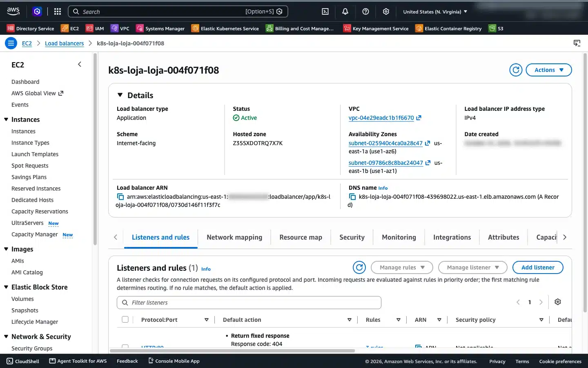Sort by the Protocol:Port column
This screenshot has height=368, width=588.
click(x=207, y=320)
